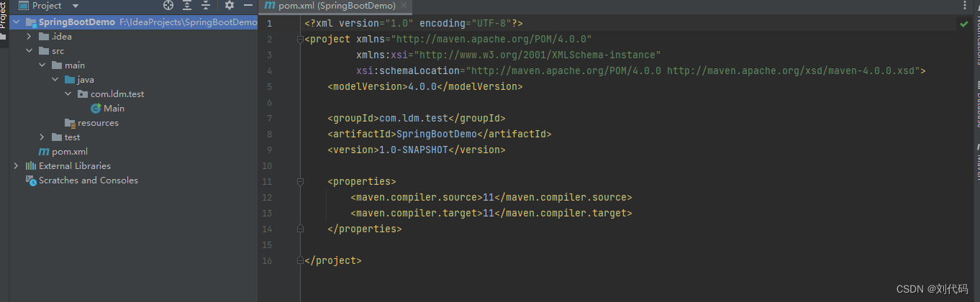Expand External Libraries node
980x302 pixels.
point(16,166)
